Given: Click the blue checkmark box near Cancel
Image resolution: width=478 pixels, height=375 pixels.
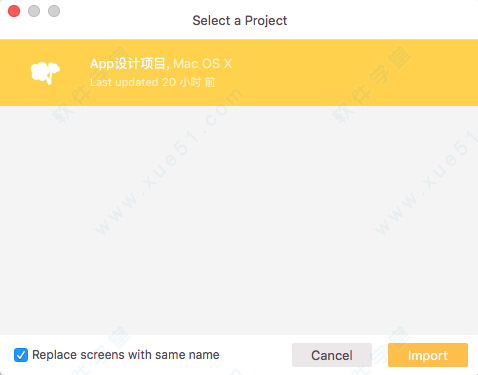Looking at the screenshot, I should [x=21, y=355].
